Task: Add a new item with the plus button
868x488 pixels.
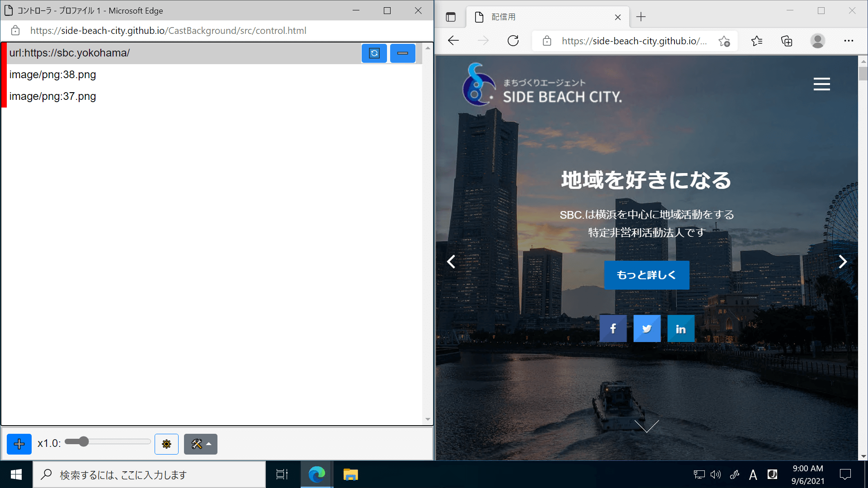Action: 19,444
